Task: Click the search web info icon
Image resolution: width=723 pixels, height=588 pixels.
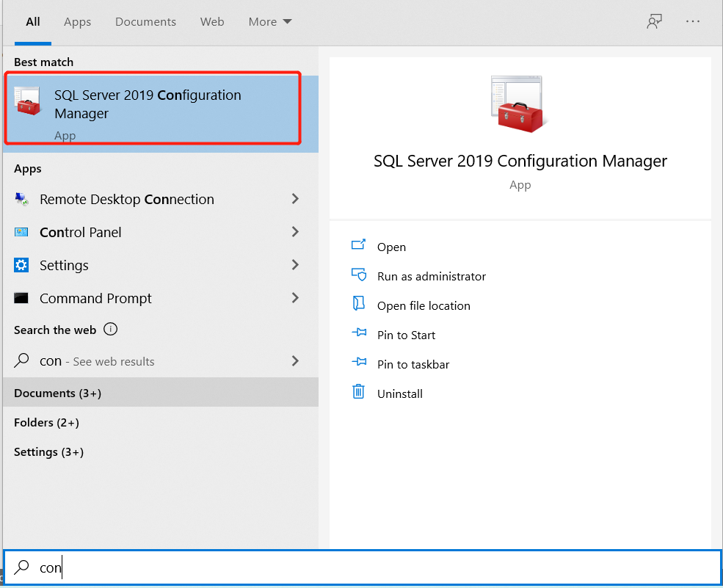Action: coord(110,330)
